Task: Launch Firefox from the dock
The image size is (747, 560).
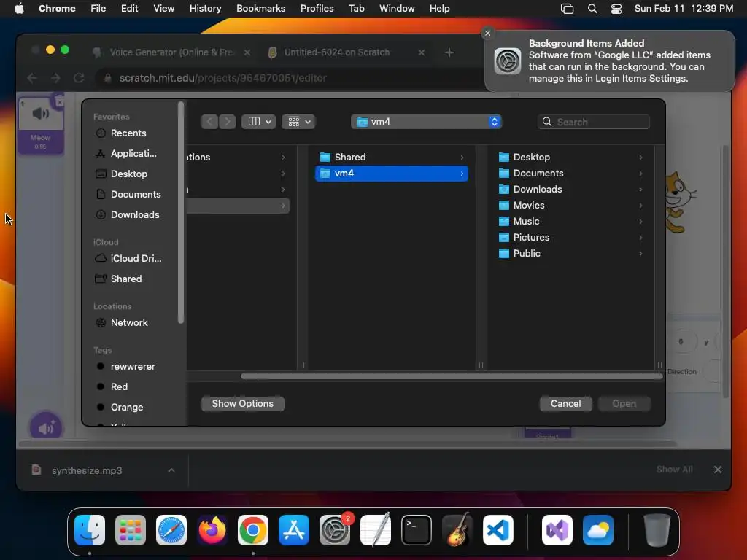Action: tap(212, 530)
